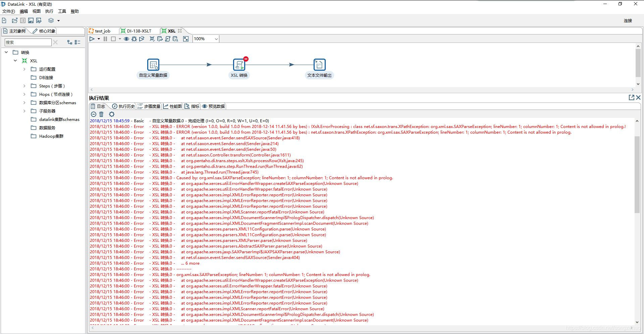
Task: Run the transformation with the play icon
Action: [x=92, y=39]
